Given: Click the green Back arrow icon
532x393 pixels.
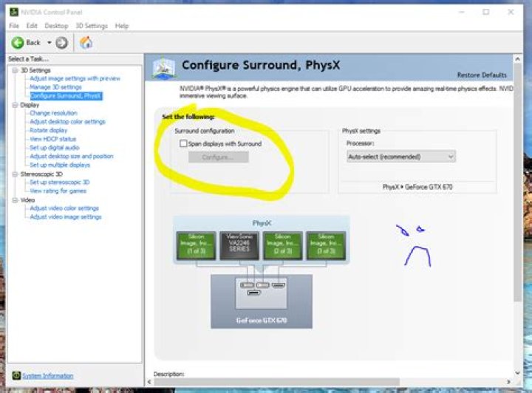Looking at the screenshot, I should pos(18,43).
